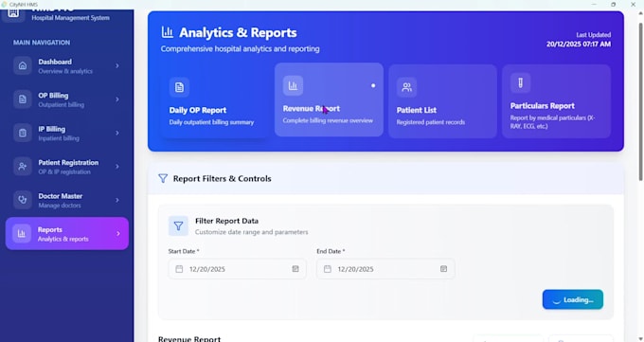Open Doctor Master navigation item

67,200
